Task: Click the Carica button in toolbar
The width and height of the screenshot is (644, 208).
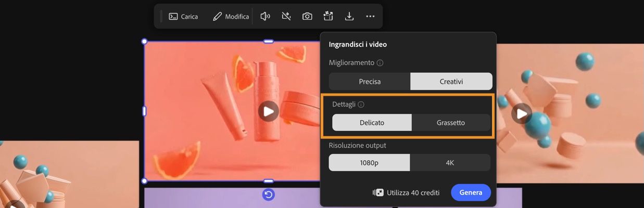Action: (x=183, y=17)
